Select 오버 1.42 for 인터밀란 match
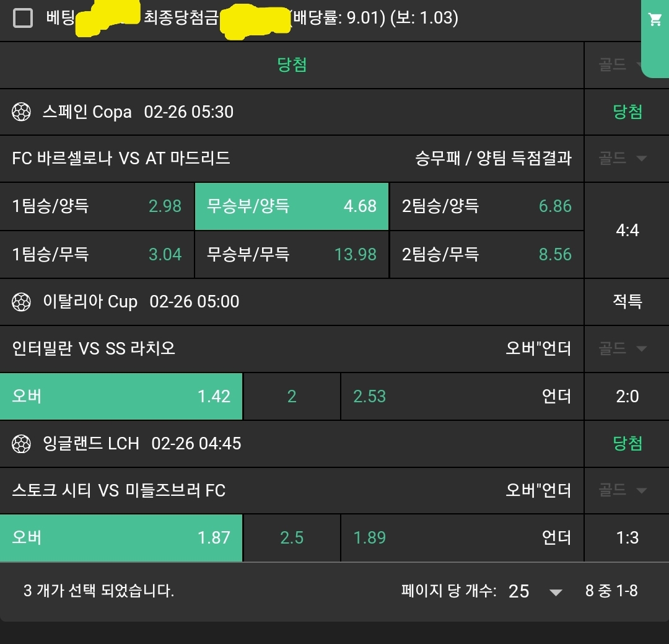The image size is (669, 644). click(121, 396)
